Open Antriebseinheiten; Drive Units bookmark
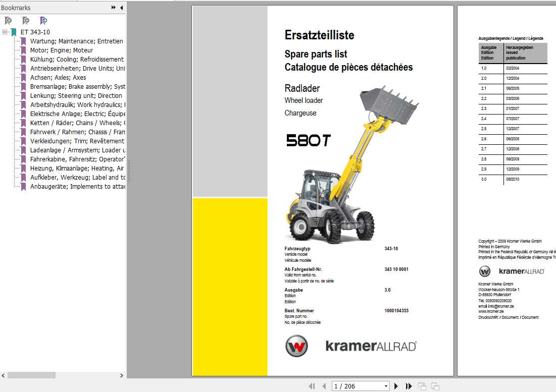The width and height of the screenshot is (556, 392). (x=78, y=68)
